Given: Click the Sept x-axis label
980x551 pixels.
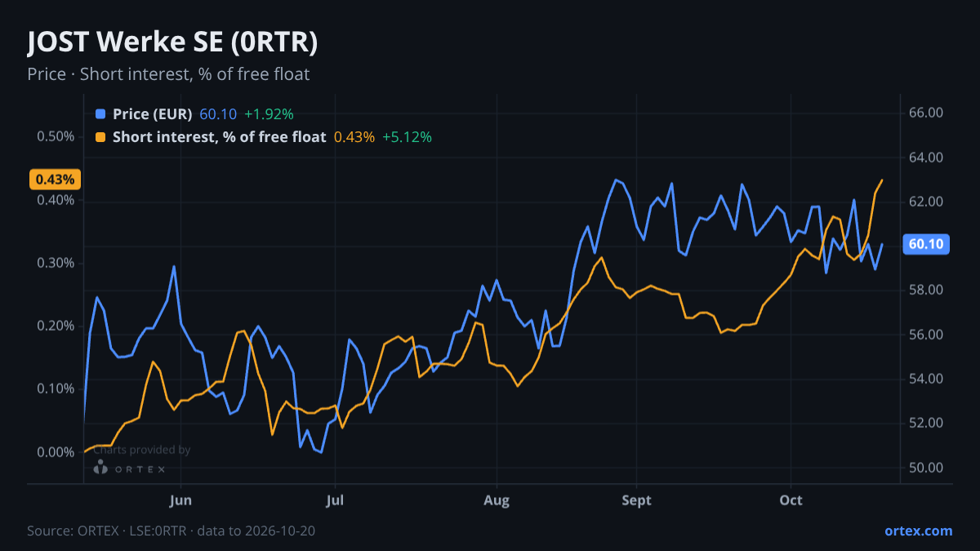Looking at the screenshot, I should pos(637,500).
